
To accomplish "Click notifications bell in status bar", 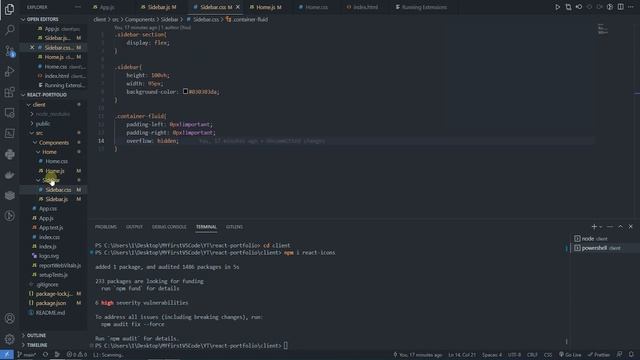I will click(631, 355).
